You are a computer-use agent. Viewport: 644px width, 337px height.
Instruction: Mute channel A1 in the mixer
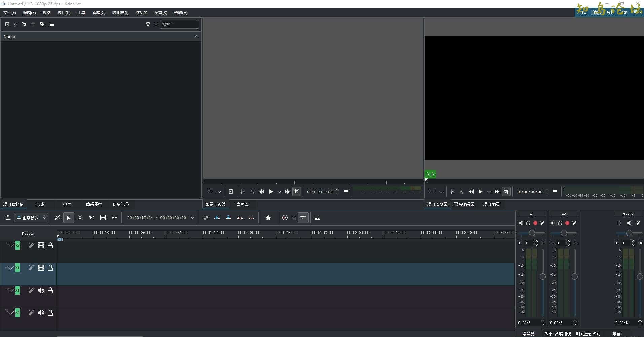pyautogui.click(x=521, y=223)
